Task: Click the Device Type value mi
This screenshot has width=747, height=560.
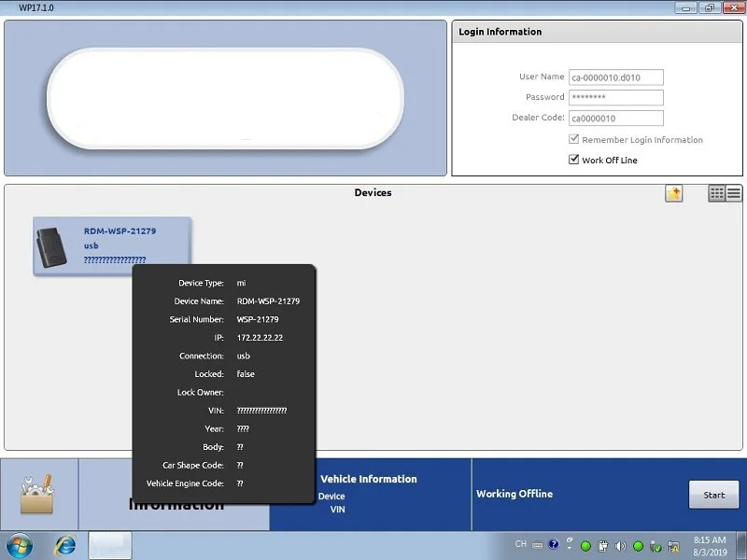Action: coord(242,283)
